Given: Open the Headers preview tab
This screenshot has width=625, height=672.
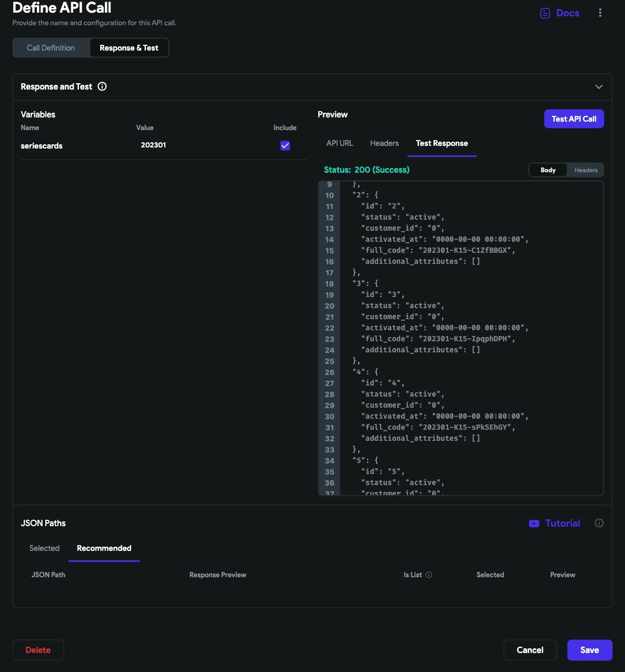Looking at the screenshot, I should (384, 143).
